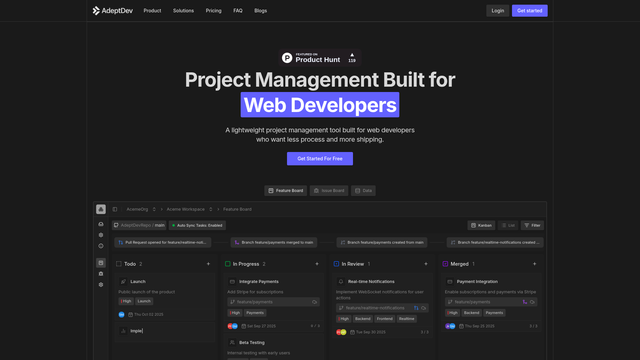Toggle Auto Sync Tasks Enabled
Viewport: 640px width, 360px height.
click(197, 225)
